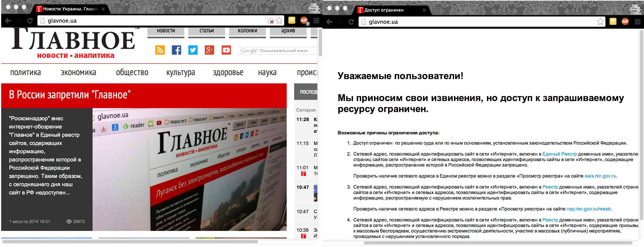Click featured article screenshot image

tap(189, 170)
